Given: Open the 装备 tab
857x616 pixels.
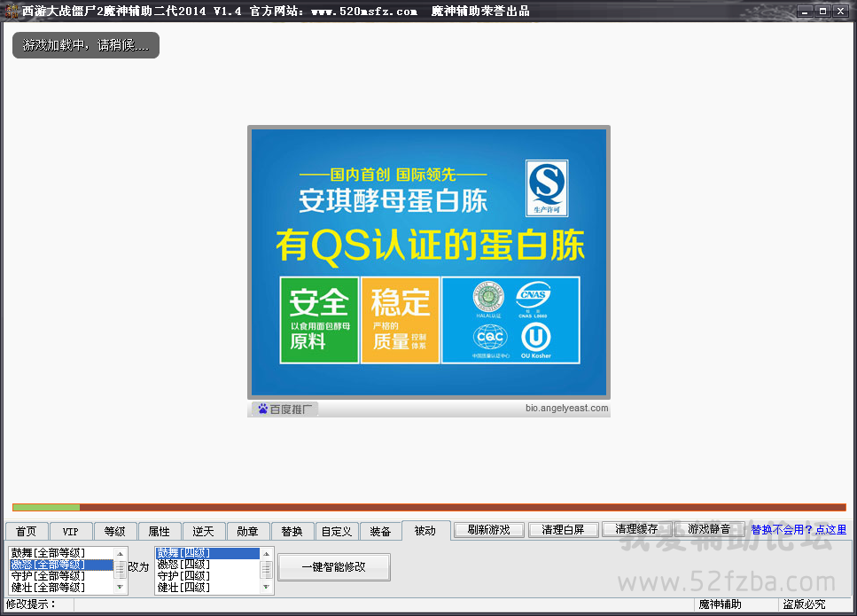Looking at the screenshot, I should click(380, 531).
